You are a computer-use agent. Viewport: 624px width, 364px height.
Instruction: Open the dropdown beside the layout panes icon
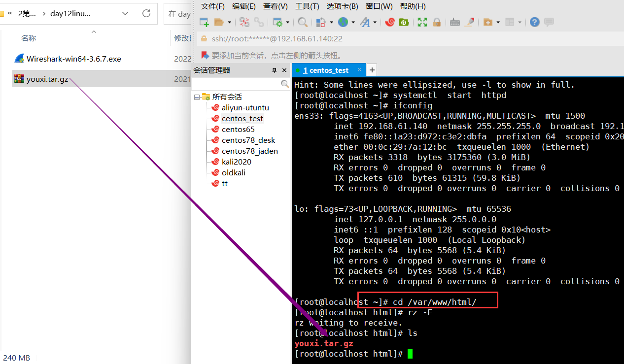pos(520,22)
